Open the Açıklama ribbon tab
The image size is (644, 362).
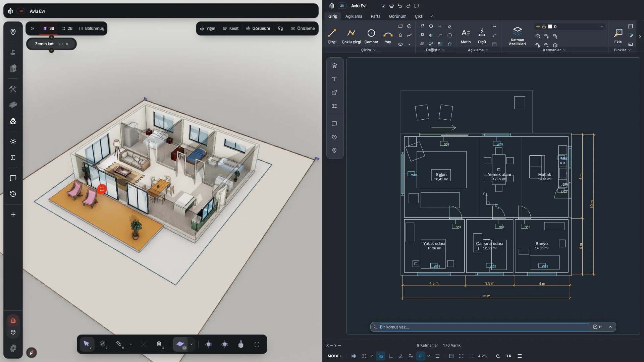(354, 16)
